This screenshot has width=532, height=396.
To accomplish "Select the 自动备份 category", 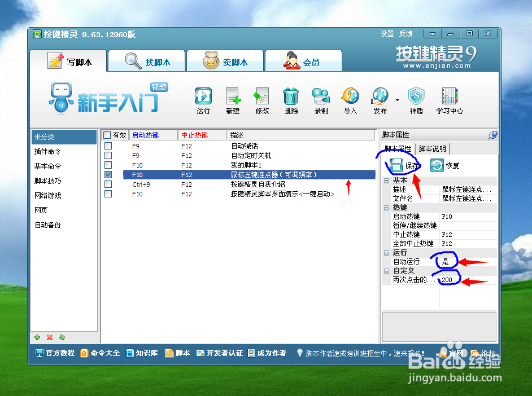I will pyautogui.click(x=64, y=225).
